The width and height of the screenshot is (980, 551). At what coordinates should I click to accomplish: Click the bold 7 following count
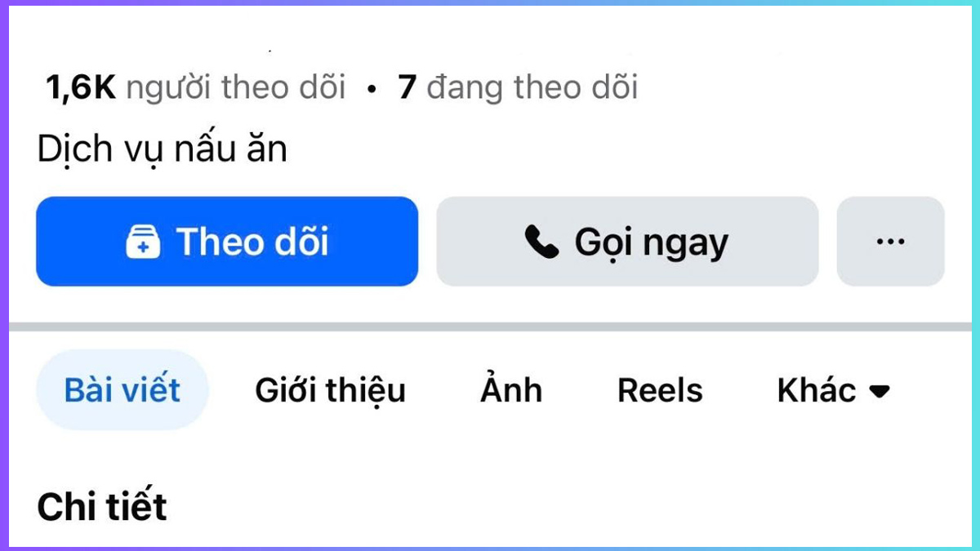point(408,88)
